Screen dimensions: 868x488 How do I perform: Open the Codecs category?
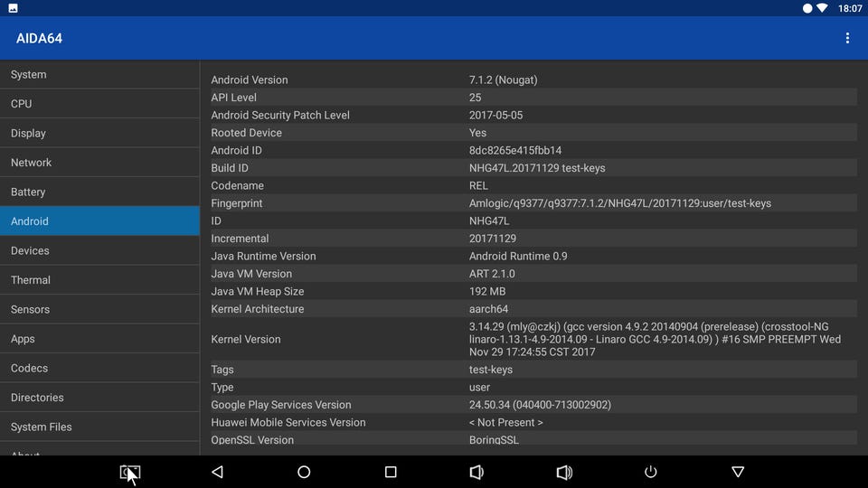[99, 368]
